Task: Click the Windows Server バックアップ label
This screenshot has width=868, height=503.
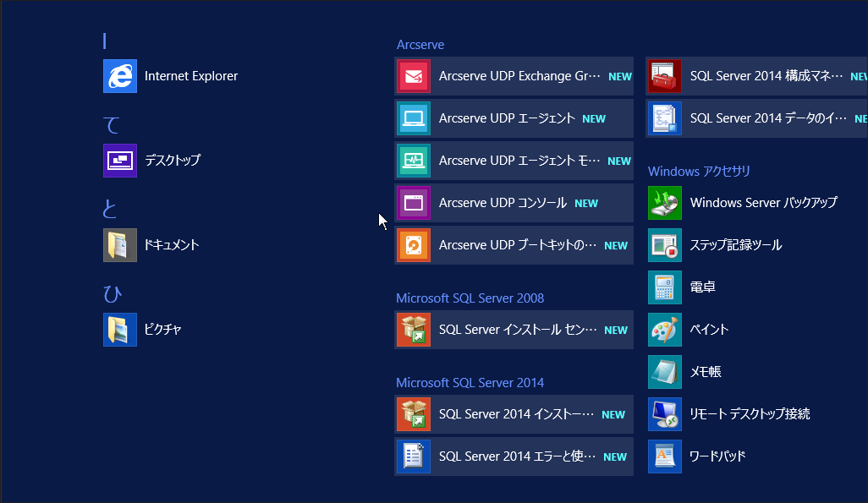Action: coord(764,203)
